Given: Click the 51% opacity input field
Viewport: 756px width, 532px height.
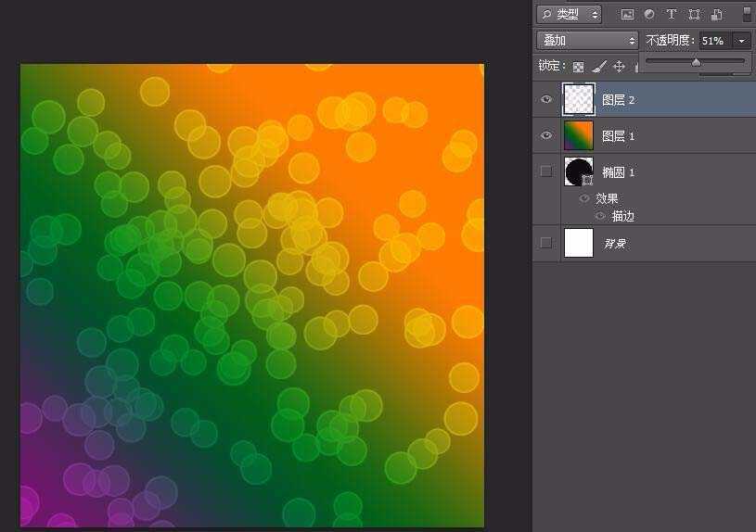Looking at the screenshot, I should (715, 41).
